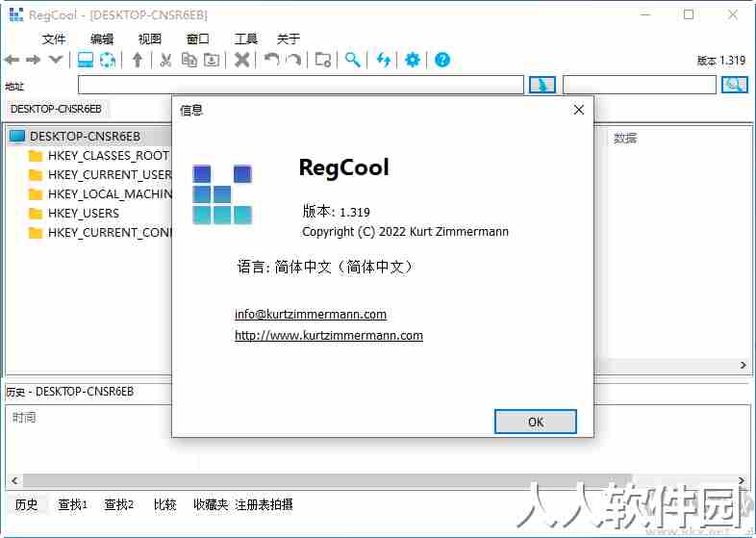
Task: Open the navigation history chevron dropdown
Action: (x=56, y=60)
